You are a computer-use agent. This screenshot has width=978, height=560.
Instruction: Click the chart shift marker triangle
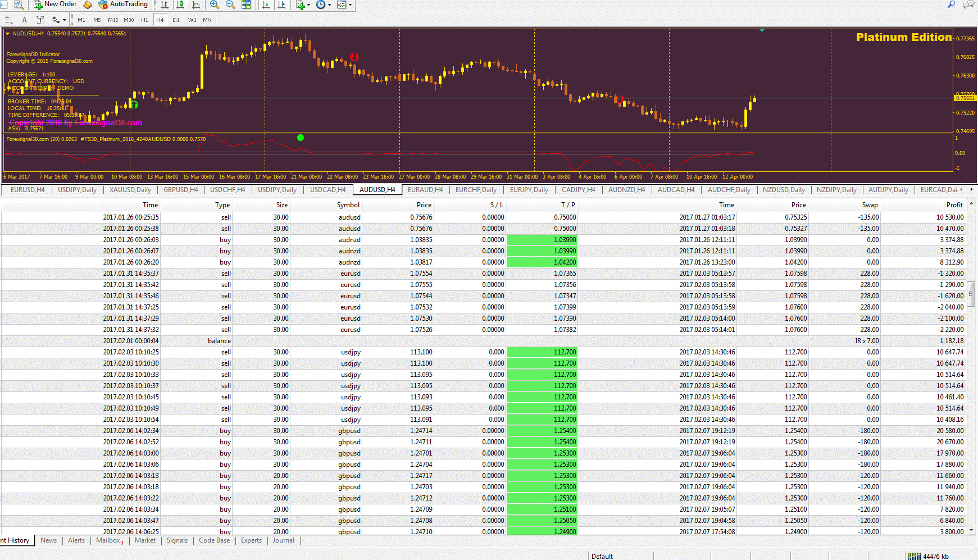tap(762, 30)
